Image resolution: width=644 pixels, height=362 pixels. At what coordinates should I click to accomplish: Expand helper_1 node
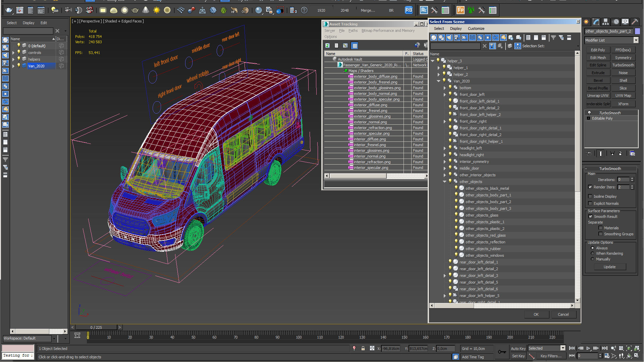(439, 68)
